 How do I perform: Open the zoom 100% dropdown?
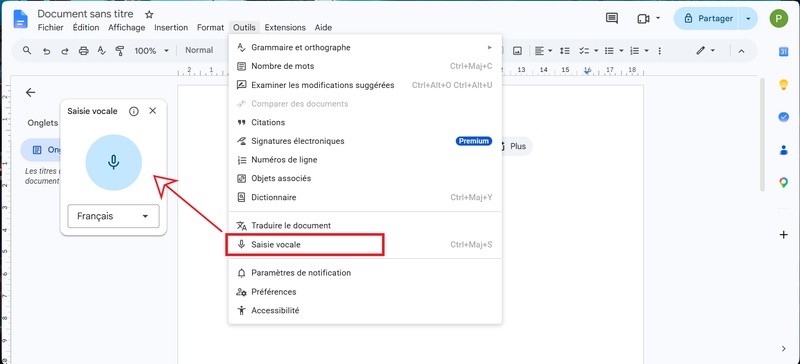coord(152,51)
